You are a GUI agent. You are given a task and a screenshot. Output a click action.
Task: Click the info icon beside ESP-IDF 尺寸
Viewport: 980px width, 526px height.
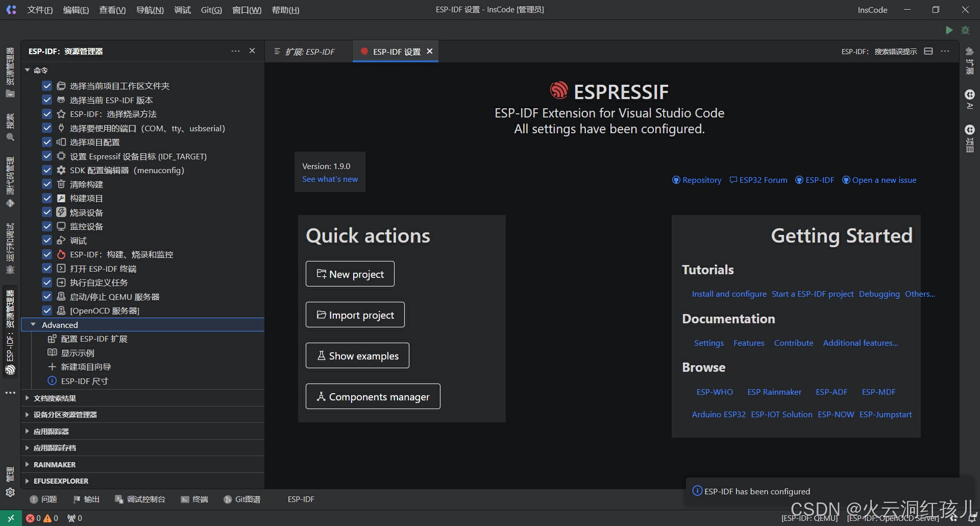click(x=52, y=381)
